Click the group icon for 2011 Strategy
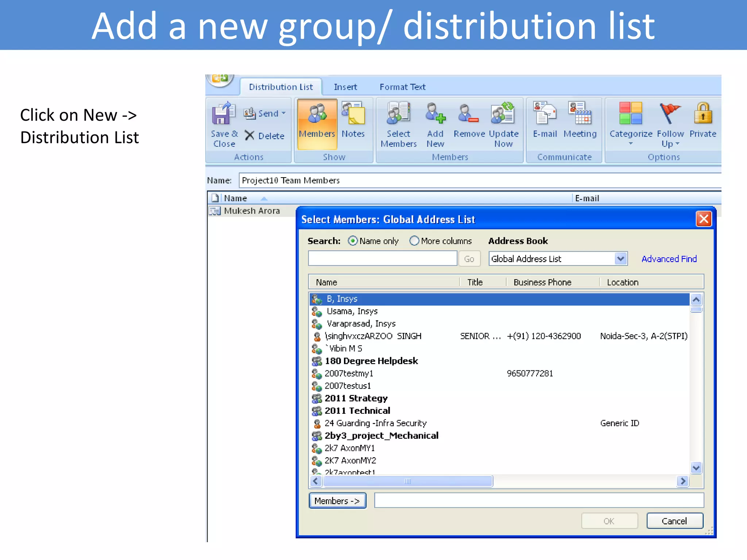The width and height of the screenshot is (747, 560). 317,398
